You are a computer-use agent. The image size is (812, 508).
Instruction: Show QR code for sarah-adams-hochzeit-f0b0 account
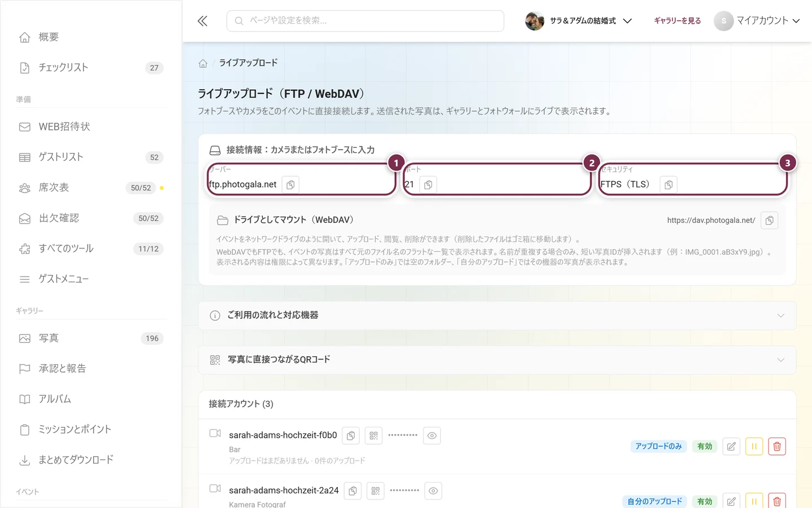click(x=373, y=436)
